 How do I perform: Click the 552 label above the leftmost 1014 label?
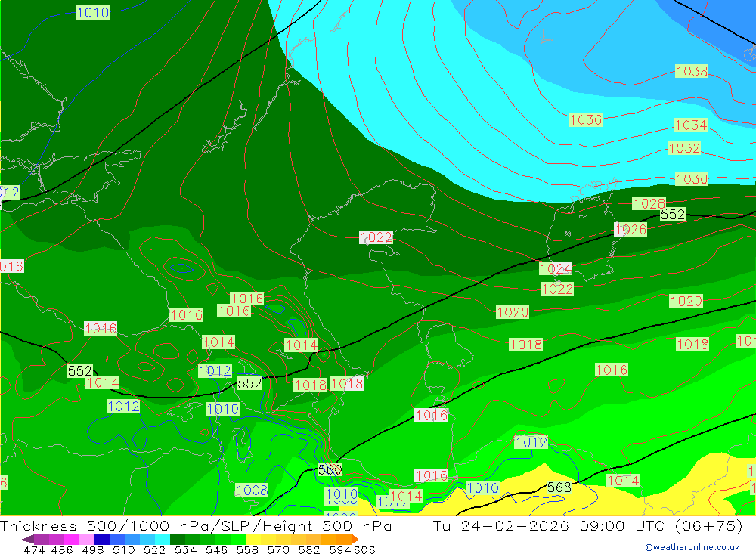click(79, 371)
